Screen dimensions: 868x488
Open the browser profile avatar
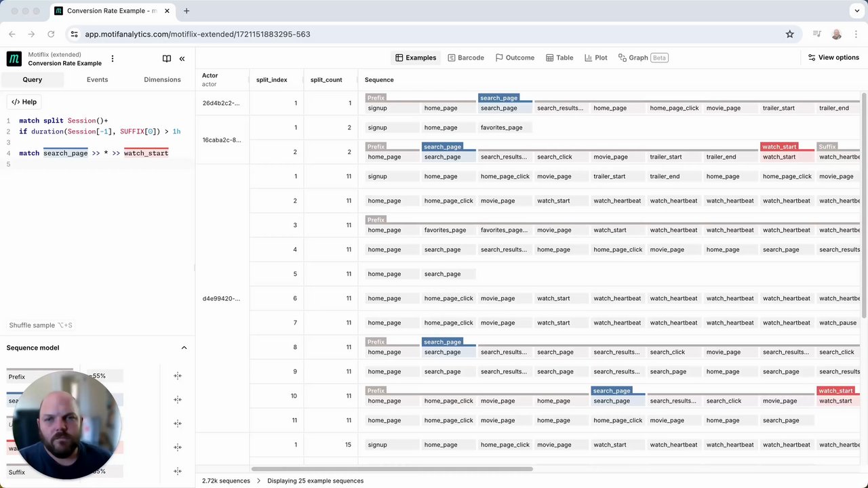click(836, 34)
